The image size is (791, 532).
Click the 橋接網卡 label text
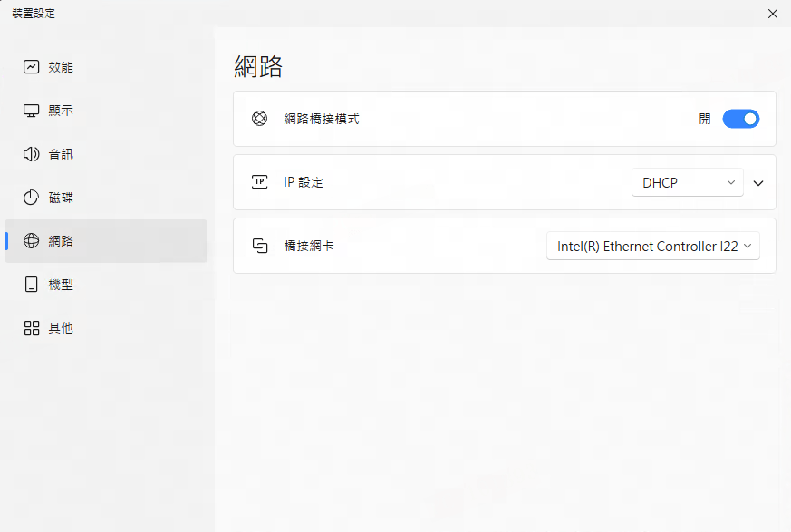[309, 246]
